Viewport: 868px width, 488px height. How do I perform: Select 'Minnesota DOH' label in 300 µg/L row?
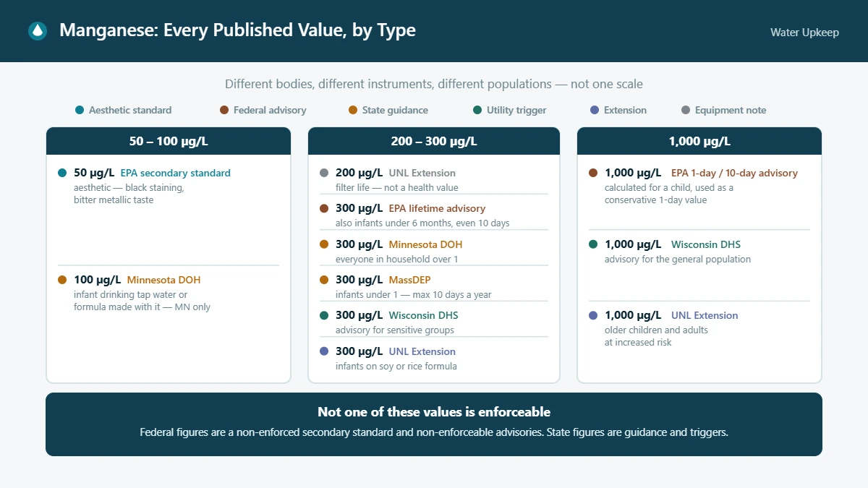(426, 244)
